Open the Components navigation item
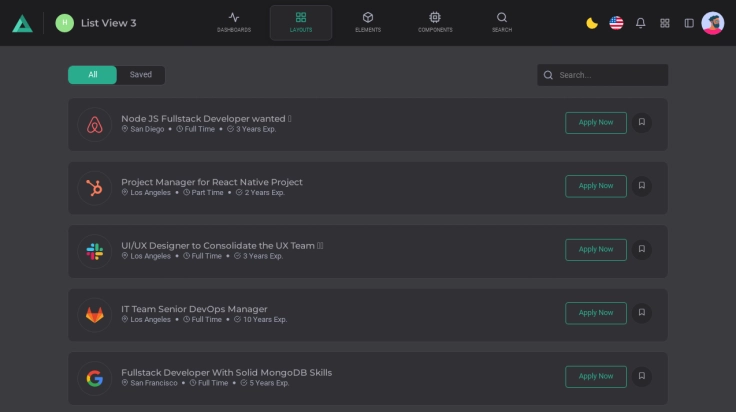The width and height of the screenshot is (736, 412). [x=435, y=22]
